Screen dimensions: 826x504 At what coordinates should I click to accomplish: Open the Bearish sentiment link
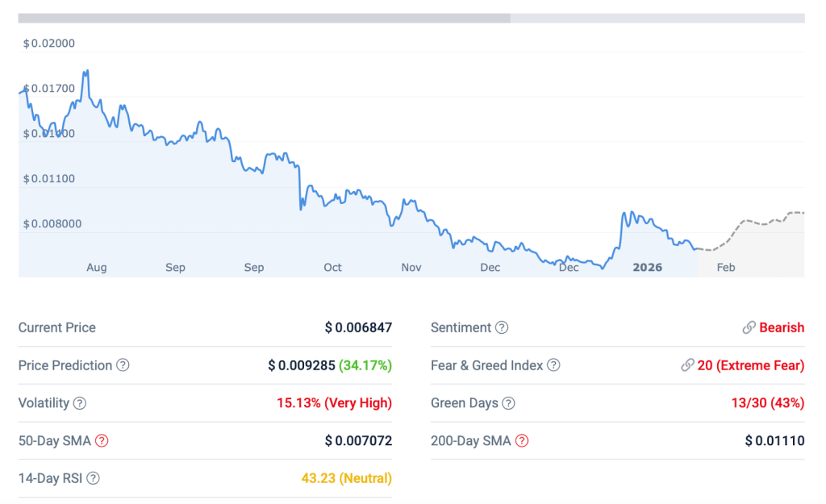(782, 327)
